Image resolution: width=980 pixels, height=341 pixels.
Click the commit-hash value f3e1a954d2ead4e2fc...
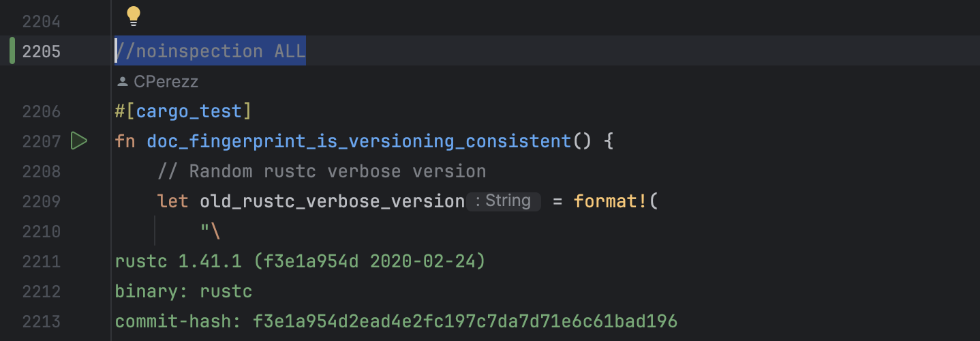(465, 321)
